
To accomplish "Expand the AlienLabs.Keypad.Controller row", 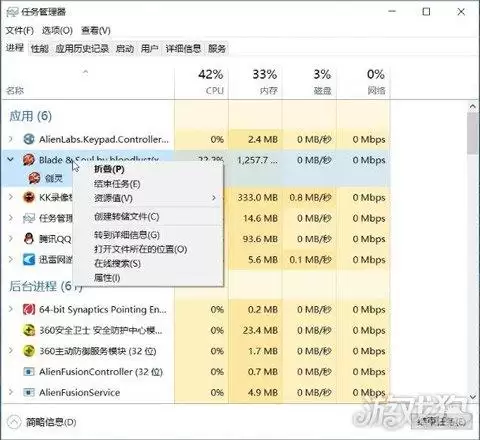I will click(11, 139).
